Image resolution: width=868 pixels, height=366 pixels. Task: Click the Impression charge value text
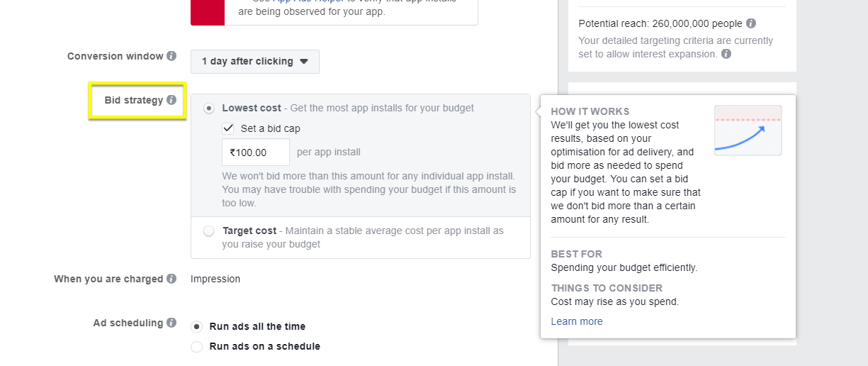point(215,279)
